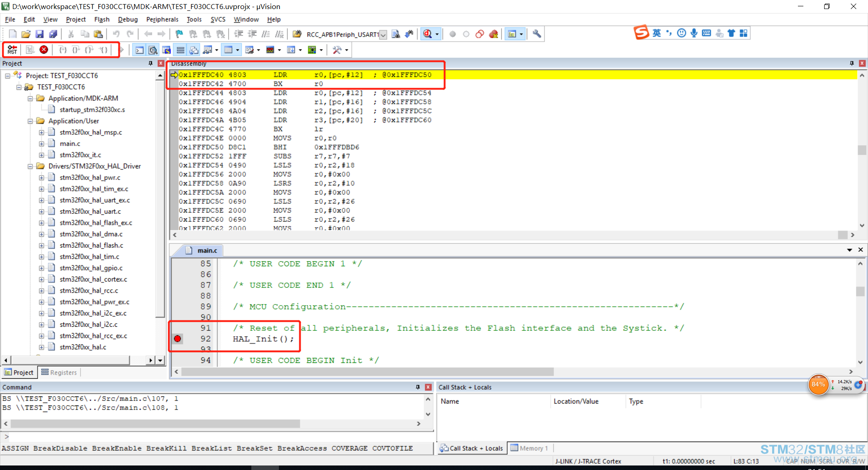
Task: Step over the current line
Action: coord(76,50)
